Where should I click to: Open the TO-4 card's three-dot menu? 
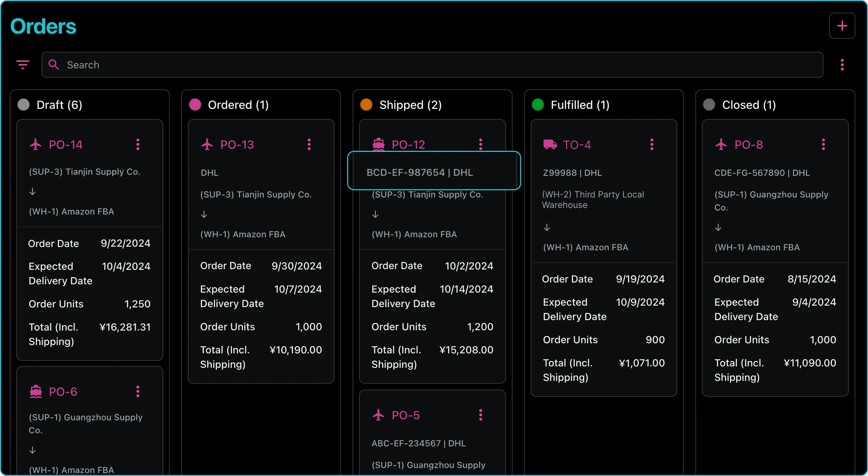point(652,144)
